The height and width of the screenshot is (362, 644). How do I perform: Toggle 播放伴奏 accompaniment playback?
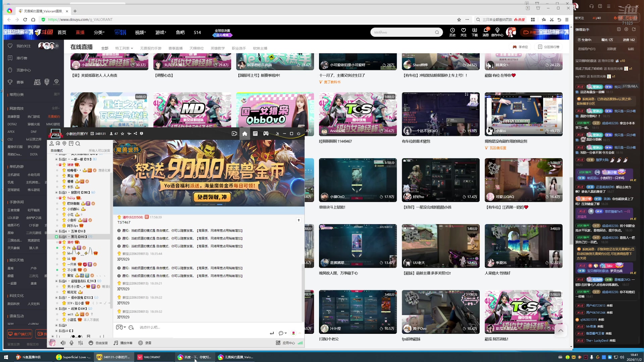coord(123,343)
